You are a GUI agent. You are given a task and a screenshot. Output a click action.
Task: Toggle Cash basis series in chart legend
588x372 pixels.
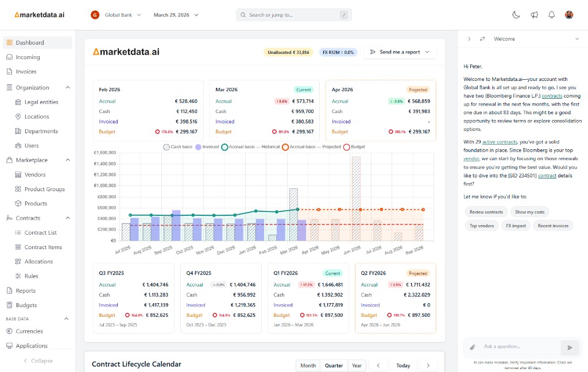click(x=178, y=147)
